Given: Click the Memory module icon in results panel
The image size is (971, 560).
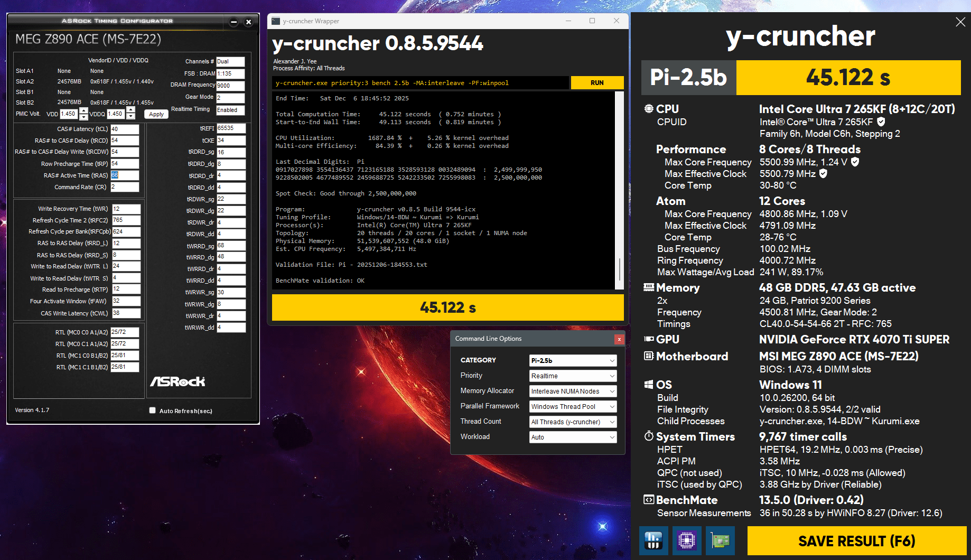Looking at the screenshot, I should coord(649,287).
